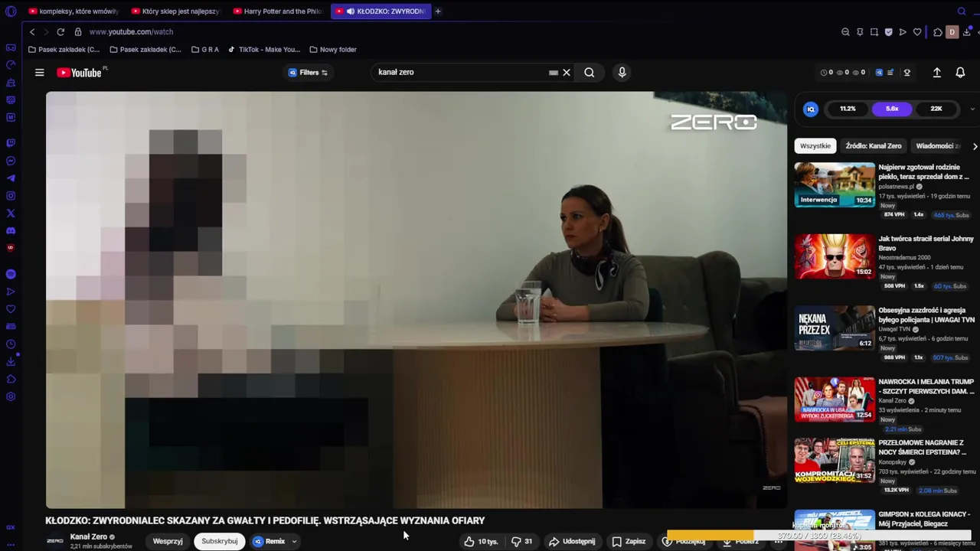Click the padlock site info icon

(x=78, y=32)
